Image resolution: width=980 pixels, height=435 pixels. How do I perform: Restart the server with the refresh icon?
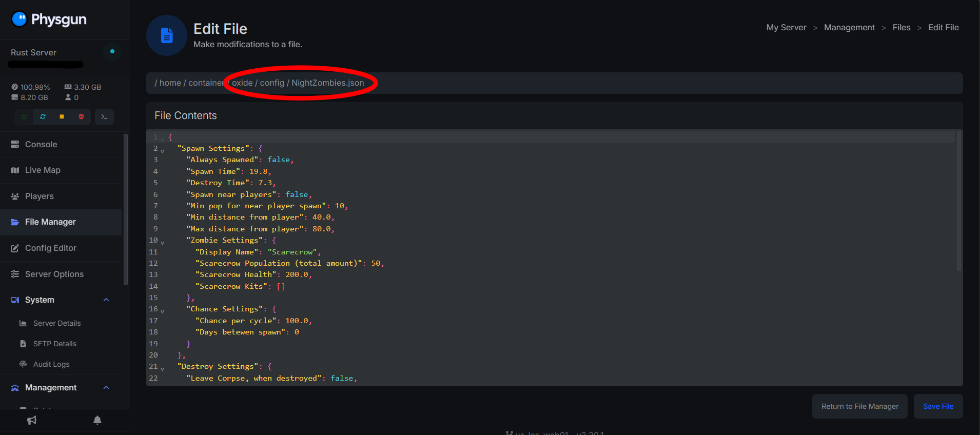(43, 117)
